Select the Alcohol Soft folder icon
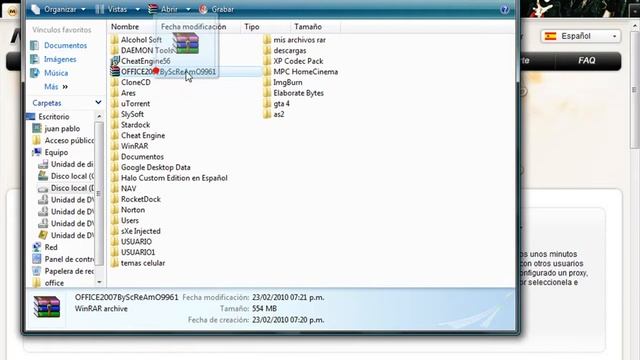Image resolution: width=640 pixels, height=360 pixels. pyautogui.click(x=115, y=40)
